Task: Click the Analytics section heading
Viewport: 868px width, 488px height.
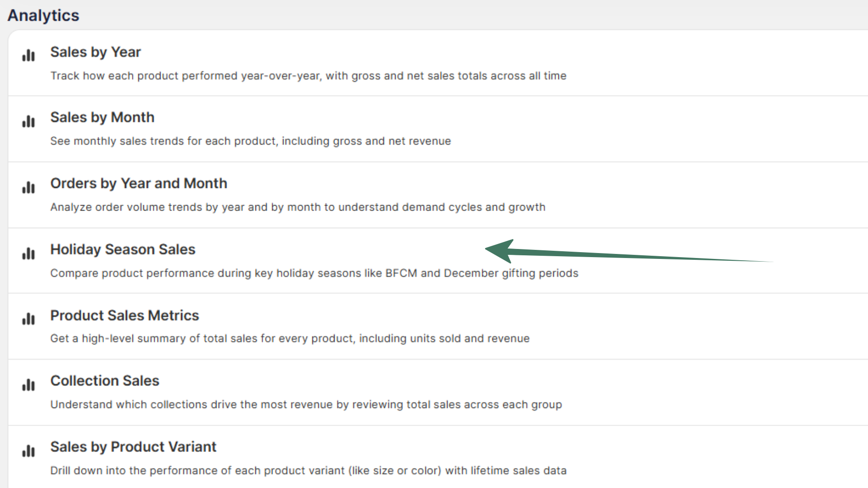Action: click(43, 15)
